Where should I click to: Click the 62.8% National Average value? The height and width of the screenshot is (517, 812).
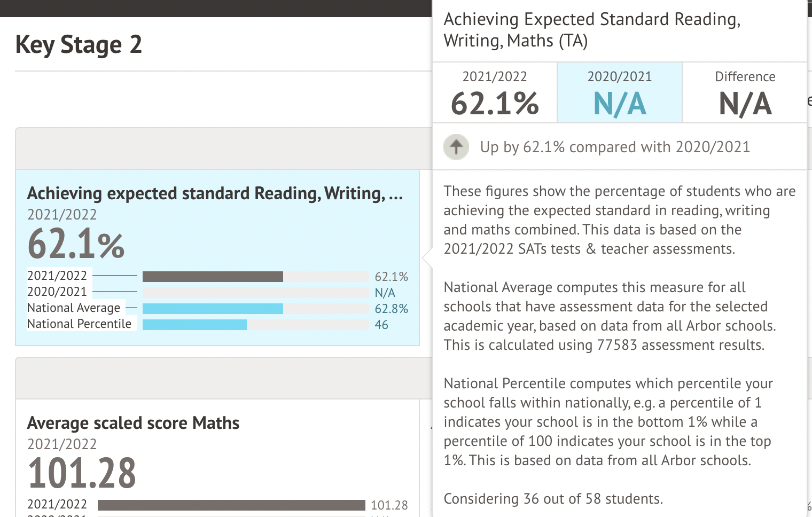(x=391, y=309)
